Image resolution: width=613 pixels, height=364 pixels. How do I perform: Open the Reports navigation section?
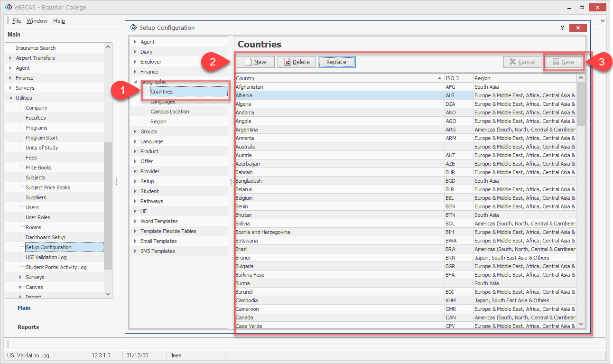coord(28,327)
